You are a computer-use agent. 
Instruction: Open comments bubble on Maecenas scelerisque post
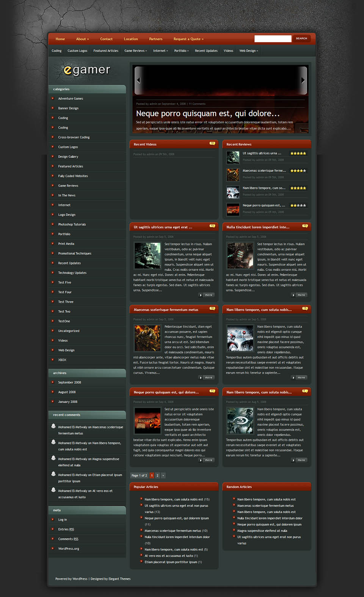click(x=212, y=309)
